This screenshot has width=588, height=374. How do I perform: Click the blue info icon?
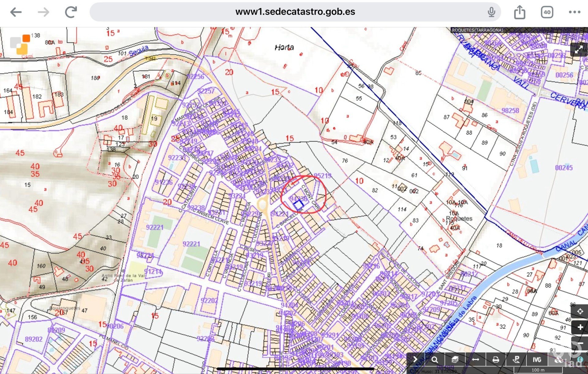point(580,359)
